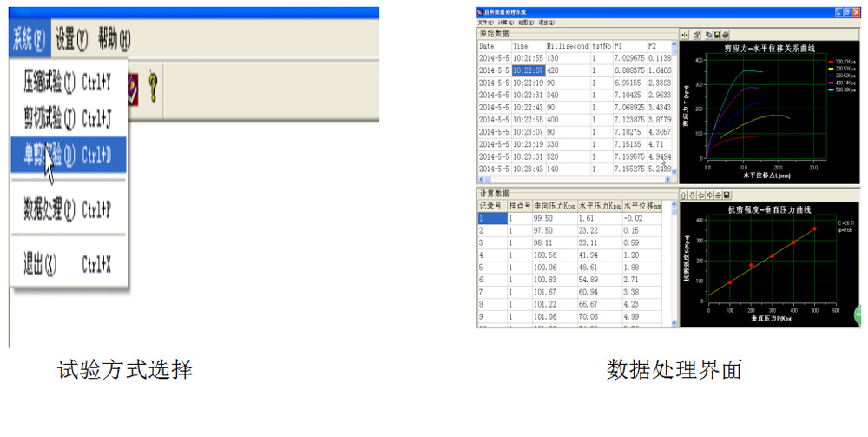The height and width of the screenshot is (437, 868).
Task: Choose 剪切试验 Ctrl+J from system menu
Action: [68, 118]
